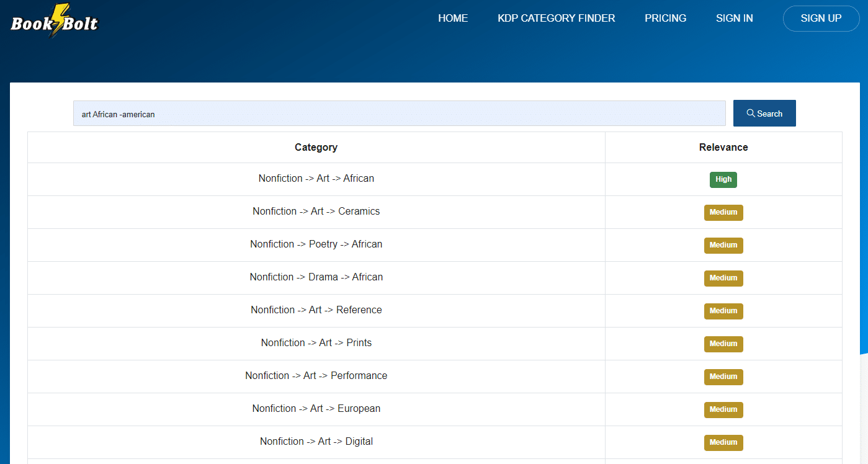Click Medium badge in the Ceramics row

[723, 212]
